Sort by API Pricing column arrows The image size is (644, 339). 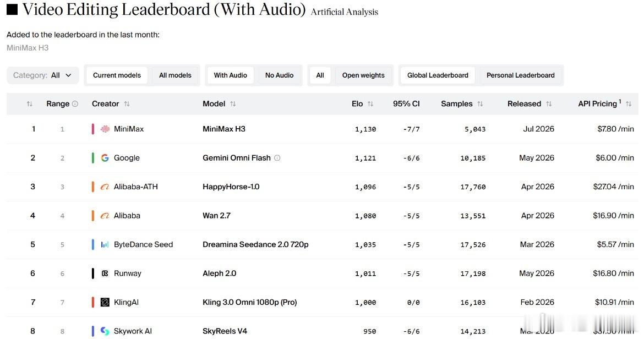tap(629, 104)
